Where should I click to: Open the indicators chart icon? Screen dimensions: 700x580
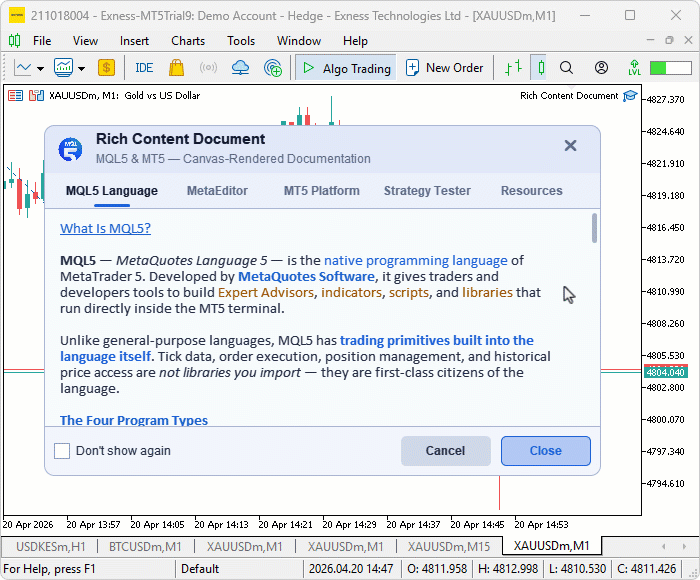(x=63, y=68)
